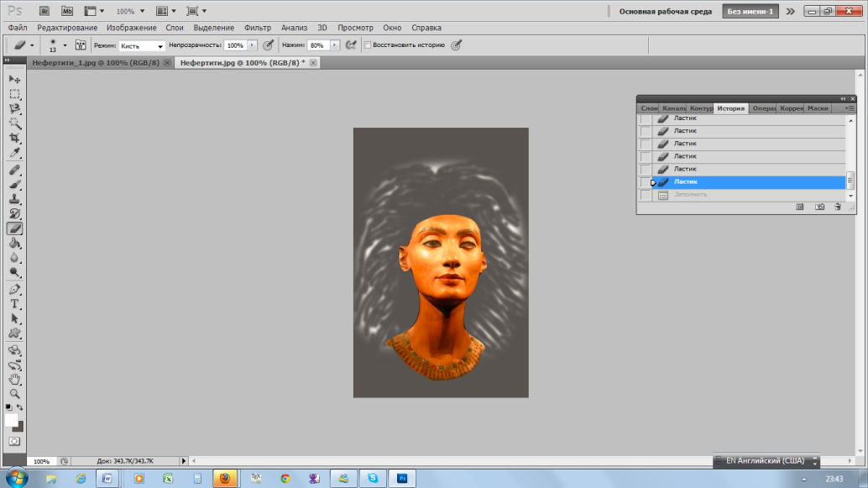Screen dimensions: 868x488
Task: Select the Custom Shape tool
Action: coord(14,333)
